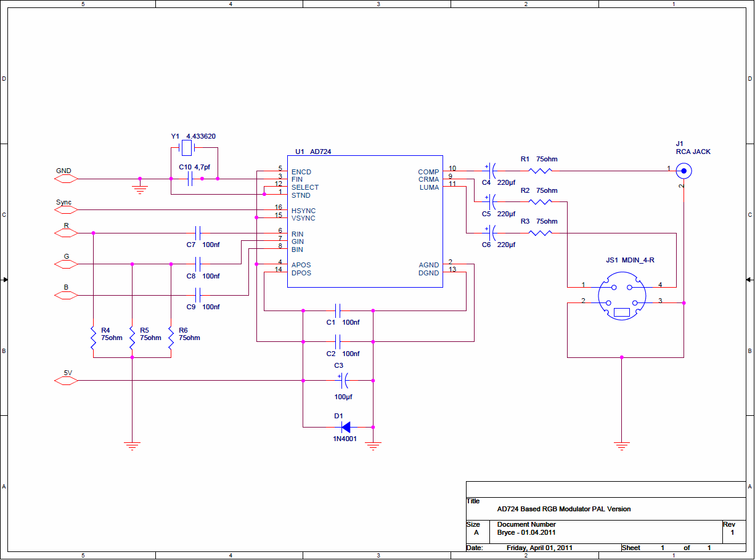Select the COMP pin label on U1
The image size is (755, 560).
pyautogui.click(x=428, y=172)
